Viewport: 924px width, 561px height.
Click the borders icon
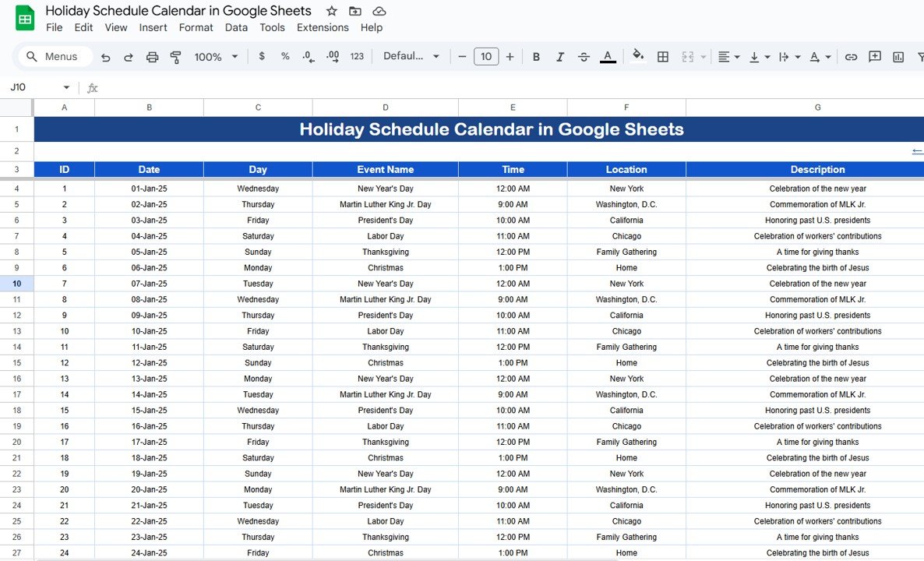[x=663, y=57]
